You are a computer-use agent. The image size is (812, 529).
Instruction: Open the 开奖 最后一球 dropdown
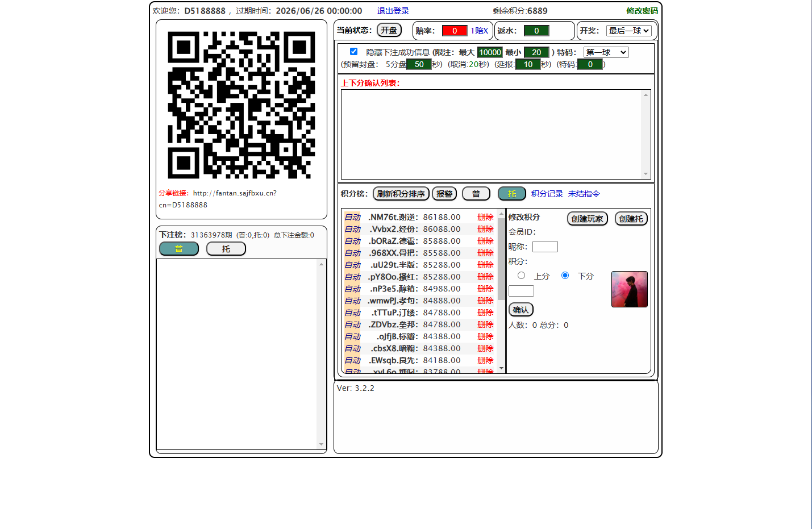[x=628, y=31]
